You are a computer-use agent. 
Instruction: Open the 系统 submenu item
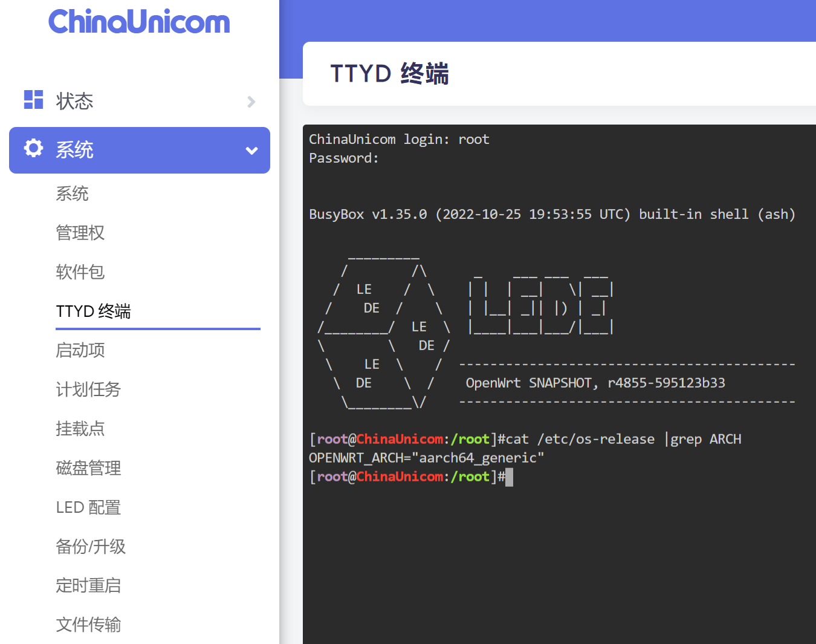[72, 194]
